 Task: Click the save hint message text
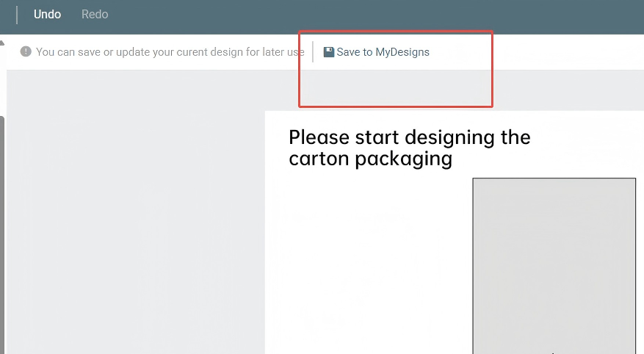[170, 52]
